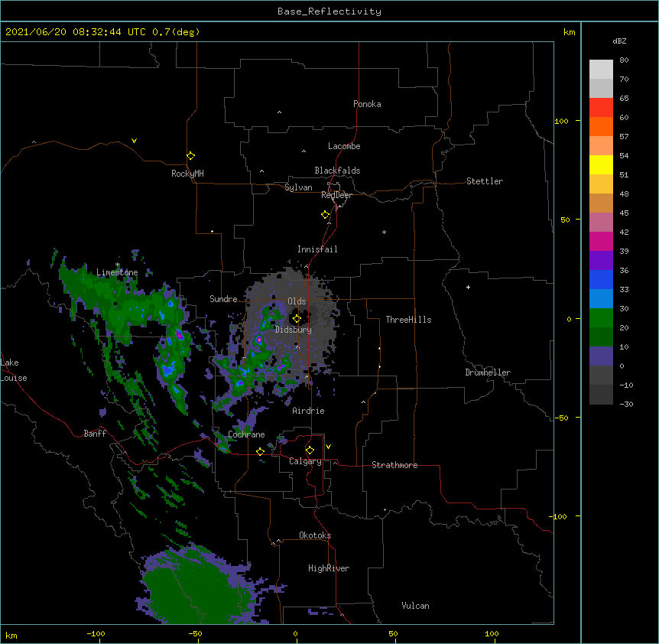This screenshot has width=659, height=644.
Task: Click the dark green 10-20 dBZ band
Action: (x=601, y=337)
